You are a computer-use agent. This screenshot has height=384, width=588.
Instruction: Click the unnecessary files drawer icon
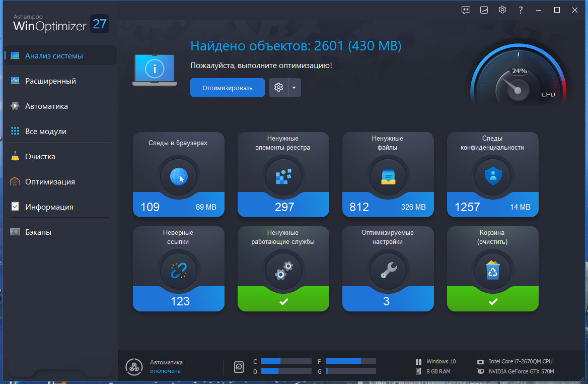point(388,176)
